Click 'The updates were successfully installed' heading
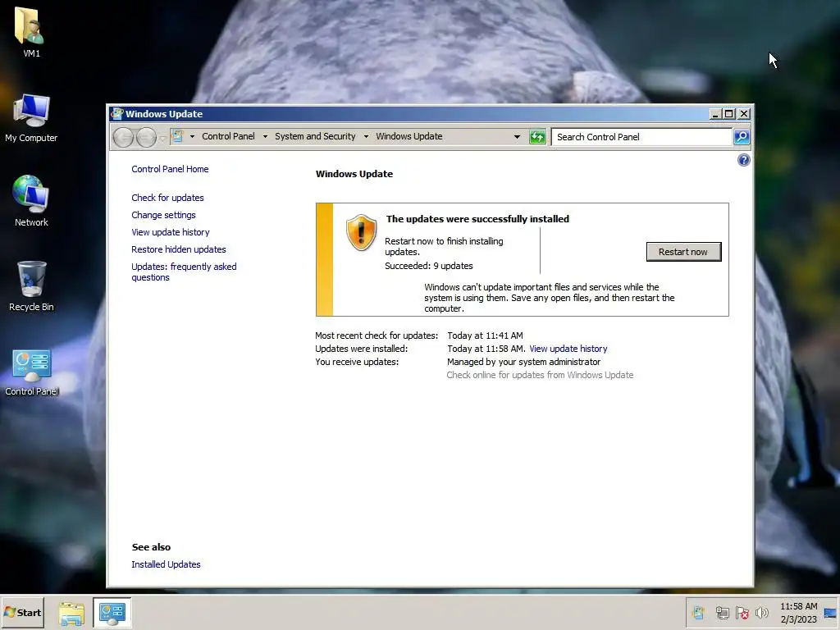This screenshot has width=840, height=630. 477,218
